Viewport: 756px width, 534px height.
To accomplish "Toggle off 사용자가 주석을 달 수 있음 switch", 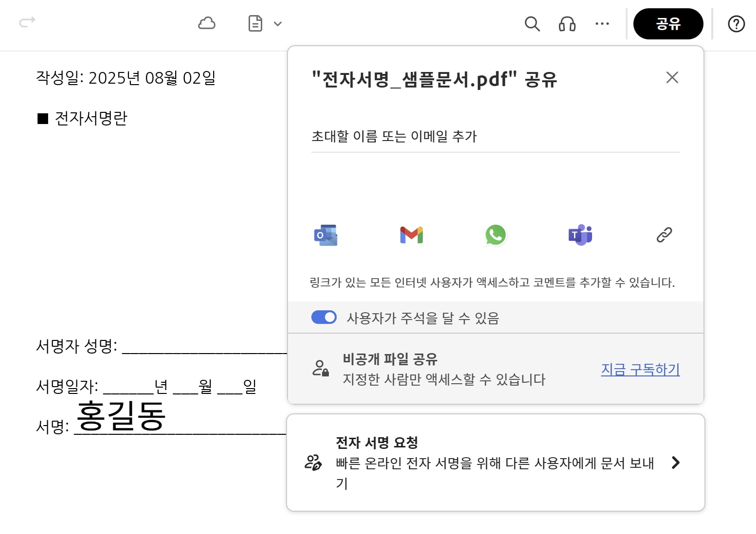I will coord(324,318).
